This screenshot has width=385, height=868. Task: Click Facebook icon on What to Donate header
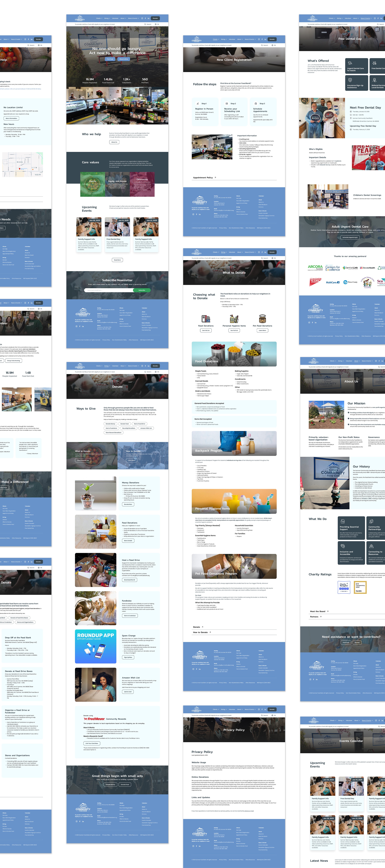(262, 252)
